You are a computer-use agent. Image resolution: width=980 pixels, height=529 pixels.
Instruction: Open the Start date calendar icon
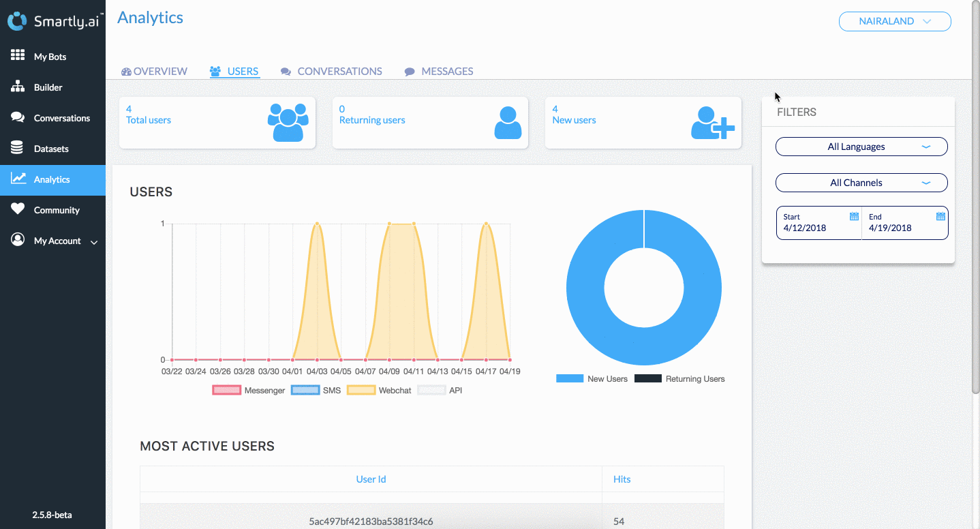click(854, 216)
